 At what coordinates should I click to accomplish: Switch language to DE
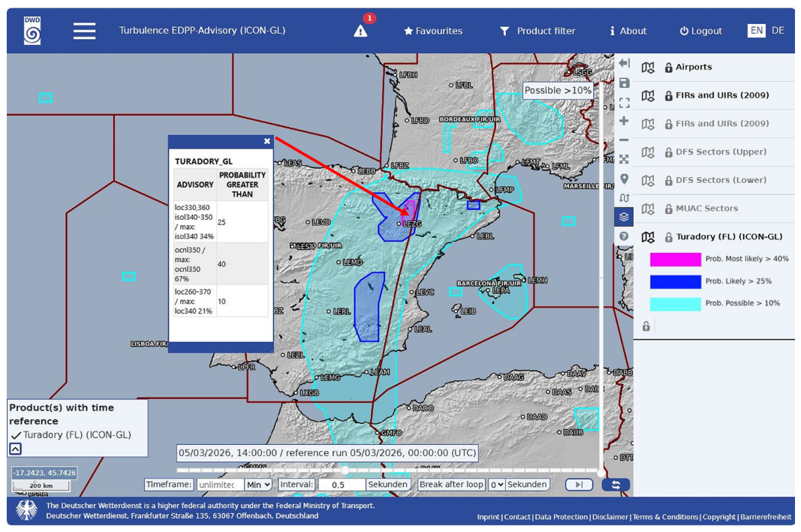[x=778, y=31]
